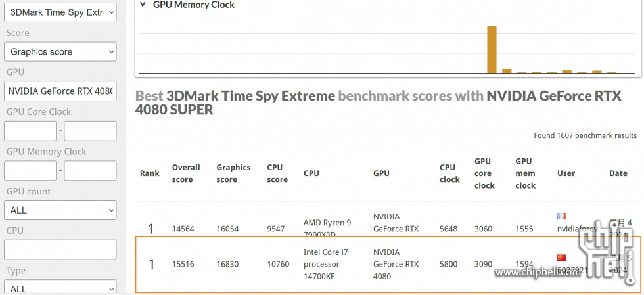Click the Rank column header

point(150,173)
